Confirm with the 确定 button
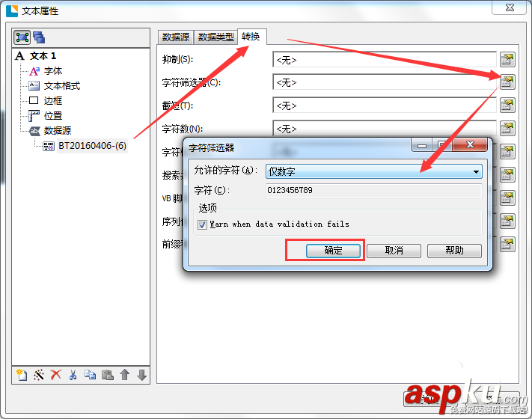 333,251
